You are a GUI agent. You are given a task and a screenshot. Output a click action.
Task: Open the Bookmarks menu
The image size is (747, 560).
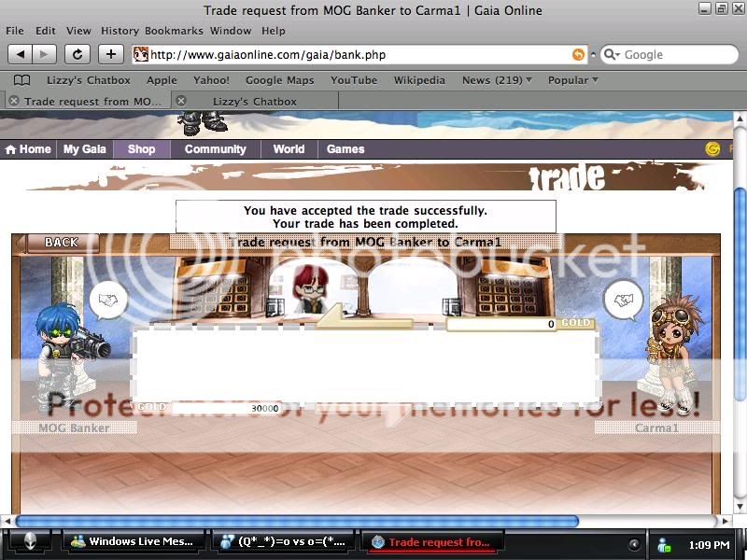(x=174, y=31)
